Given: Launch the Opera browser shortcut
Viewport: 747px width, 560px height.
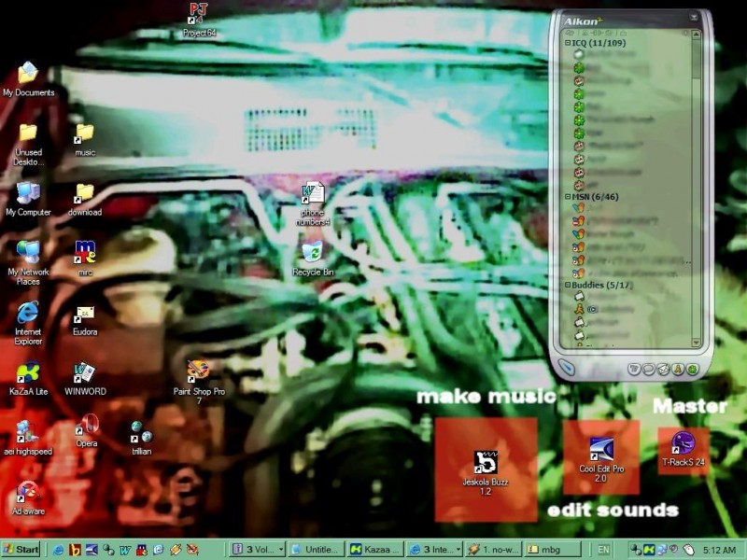Looking at the screenshot, I should [x=86, y=431].
